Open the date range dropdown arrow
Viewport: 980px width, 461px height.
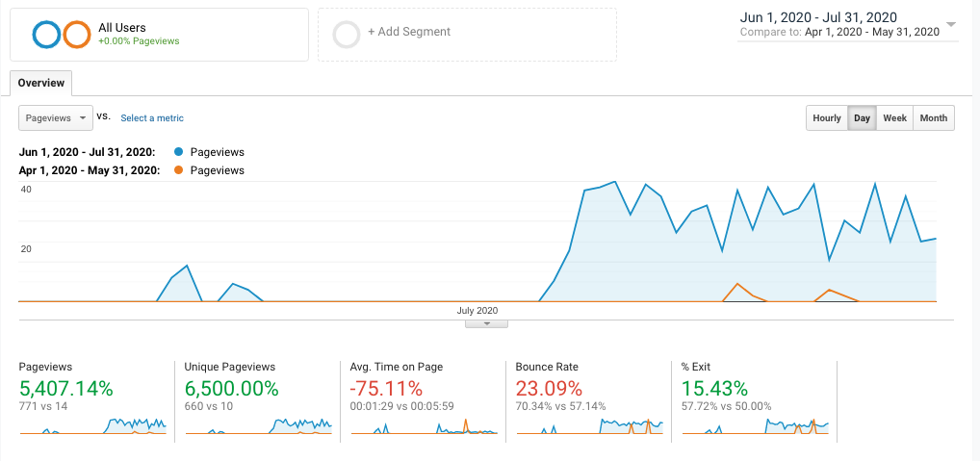[951, 25]
